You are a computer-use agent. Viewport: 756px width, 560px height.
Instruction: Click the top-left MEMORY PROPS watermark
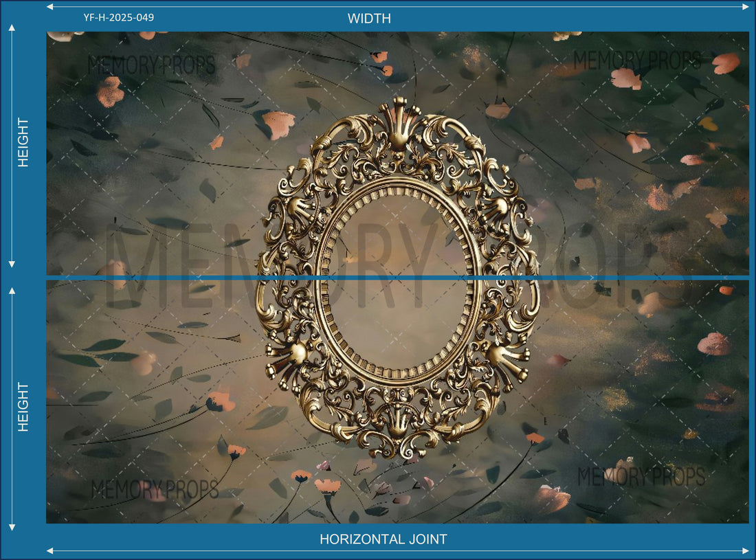point(151,65)
